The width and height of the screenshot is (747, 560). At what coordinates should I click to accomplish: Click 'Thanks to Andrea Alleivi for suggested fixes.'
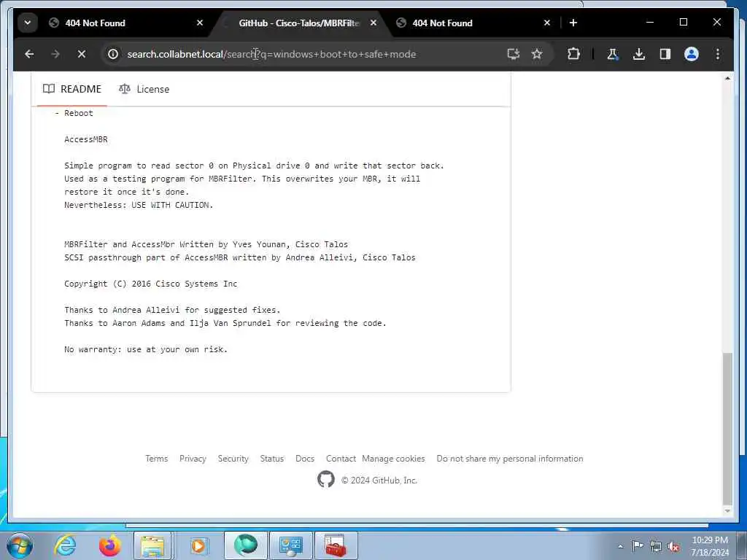point(172,310)
